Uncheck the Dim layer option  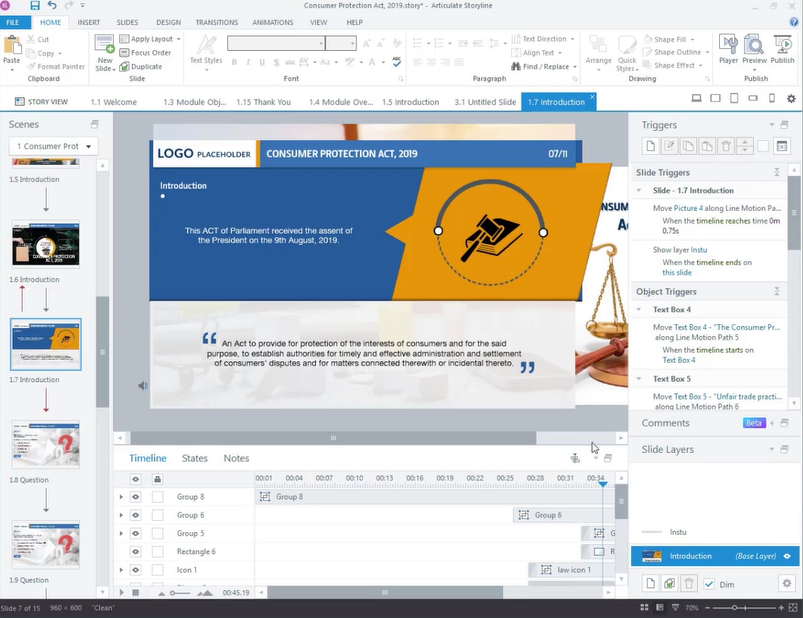tap(709, 584)
